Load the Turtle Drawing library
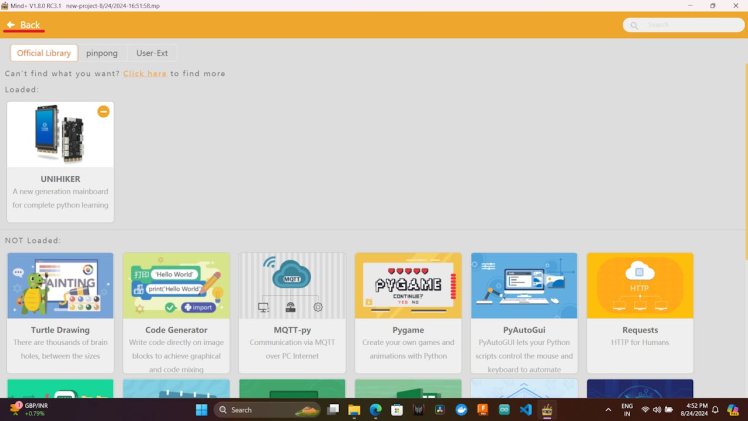The height and width of the screenshot is (421, 748). point(60,286)
